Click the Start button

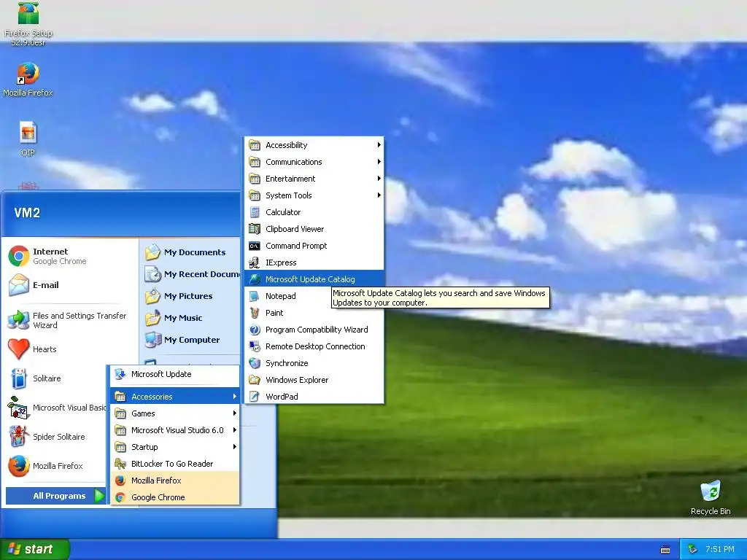point(34,549)
